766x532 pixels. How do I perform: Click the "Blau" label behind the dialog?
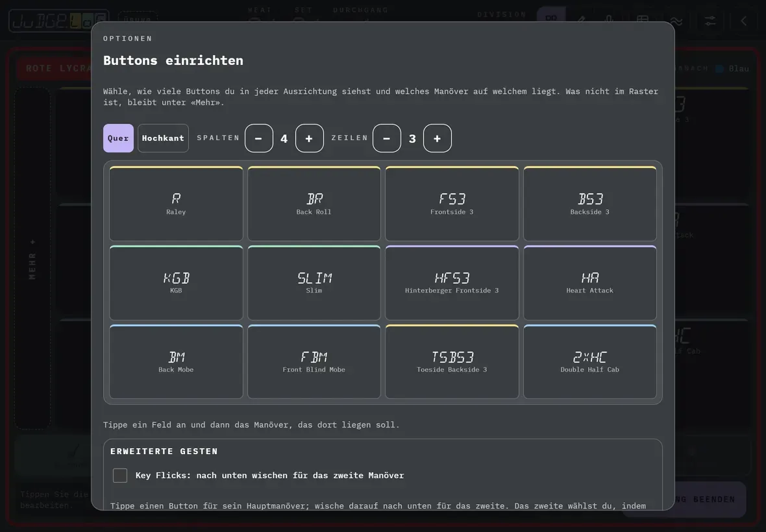pyautogui.click(x=739, y=68)
